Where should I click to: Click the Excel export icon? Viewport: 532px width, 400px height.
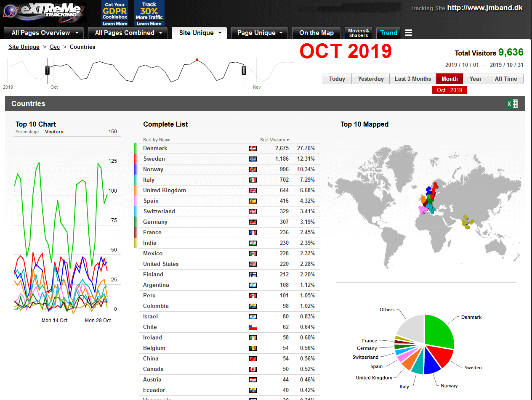click(x=512, y=104)
